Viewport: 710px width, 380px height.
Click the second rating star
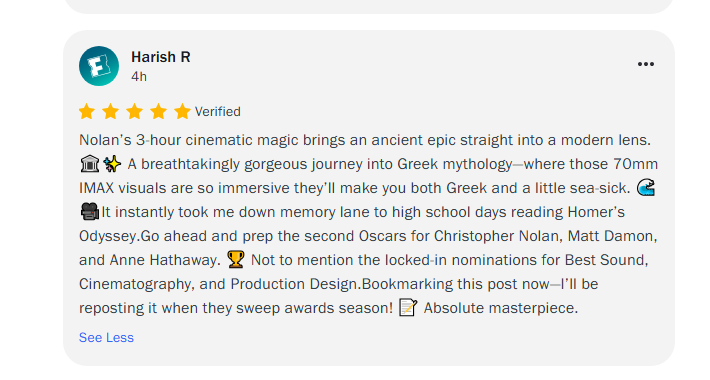coord(110,111)
